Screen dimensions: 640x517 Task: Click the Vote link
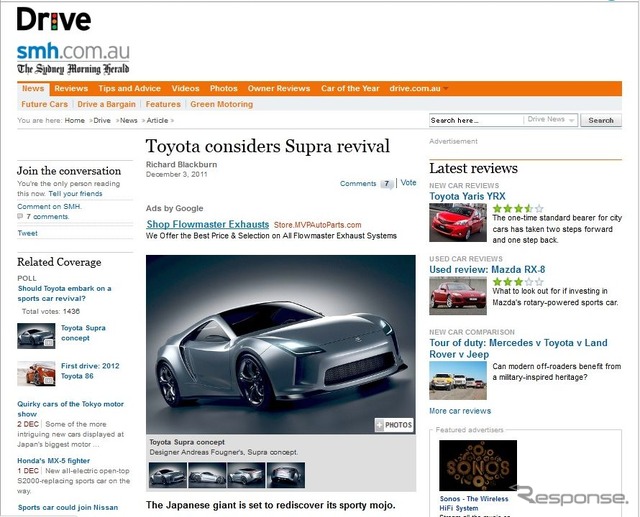tap(408, 183)
